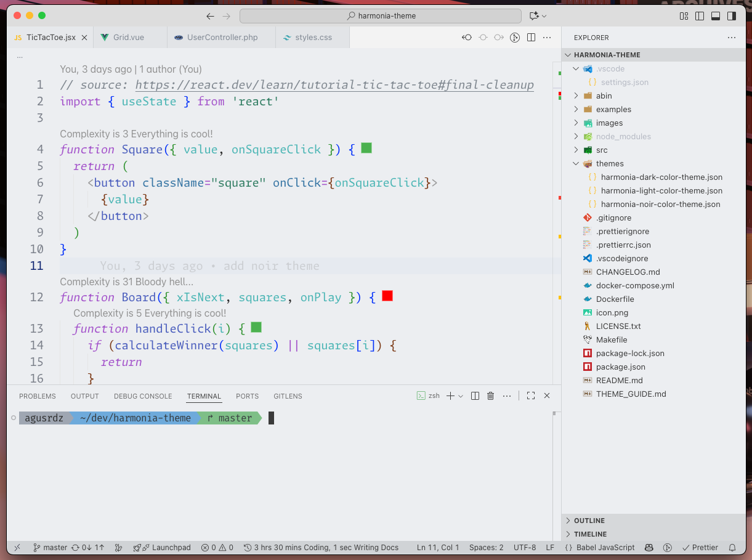This screenshot has height=560, width=752.
Task: Collapse the themes folder
Action: [x=609, y=163]
